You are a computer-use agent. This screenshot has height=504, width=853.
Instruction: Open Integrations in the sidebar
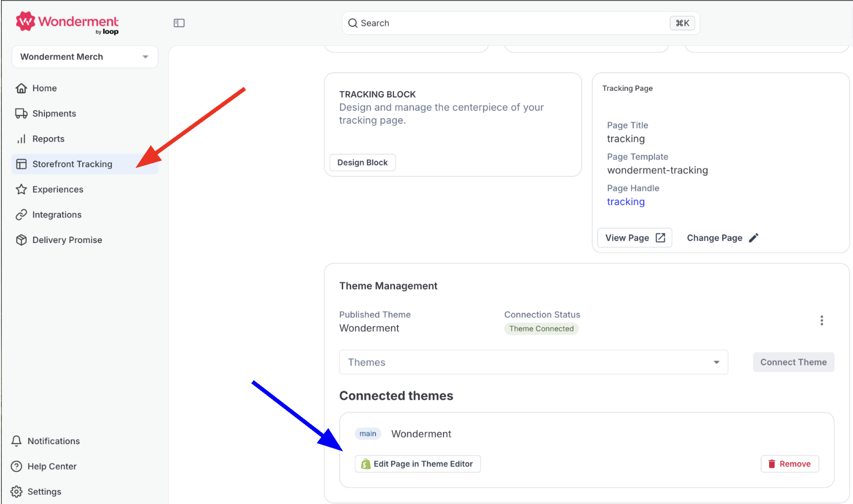point(85,215)
